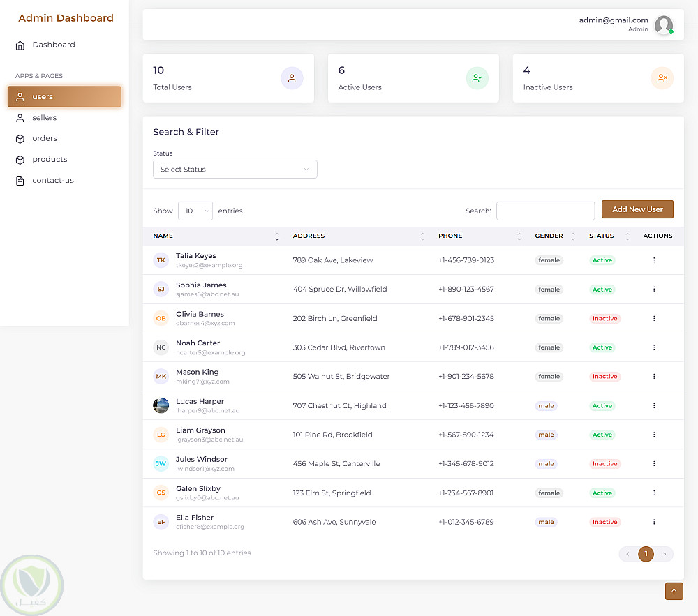The image size is (698, 616).
Task: Open actions menu for Ella Fisher
Action: point(654,522)
